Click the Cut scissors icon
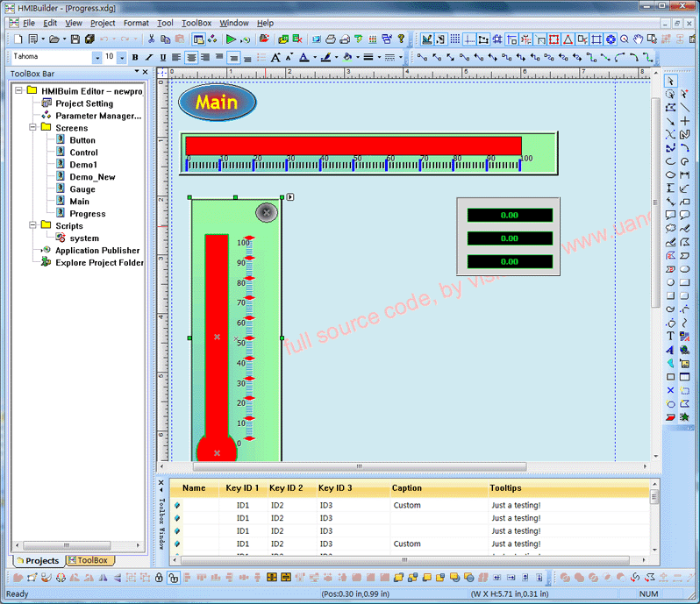This screenshot has height=604, width=700. (x=152, y=39)
